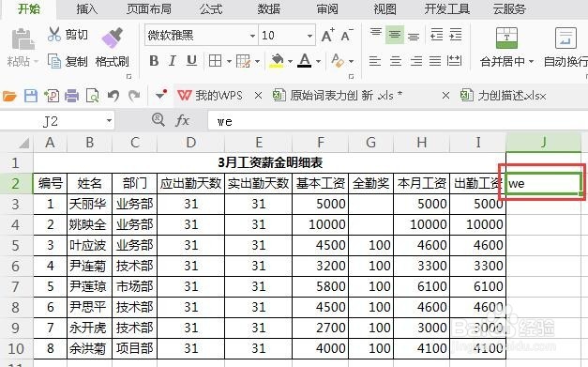Apply cell borders icon
This screenshot has height=367, width=588.
tap(216, 61)
